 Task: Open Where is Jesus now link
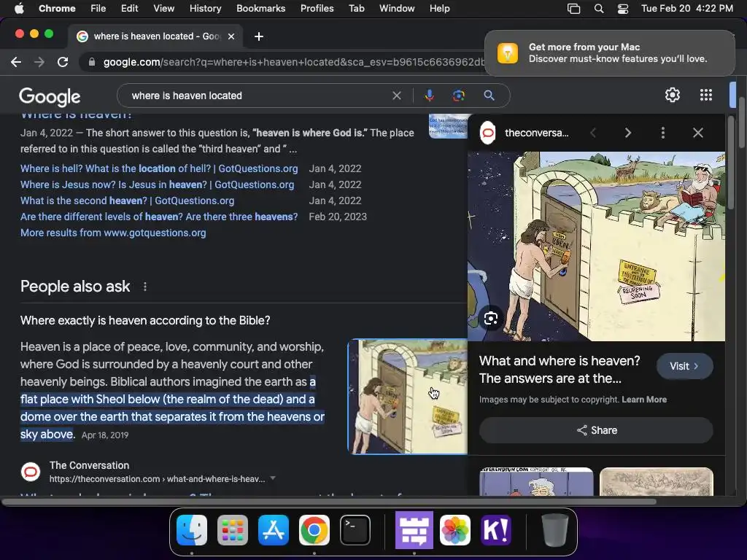(x=158, y=184)
